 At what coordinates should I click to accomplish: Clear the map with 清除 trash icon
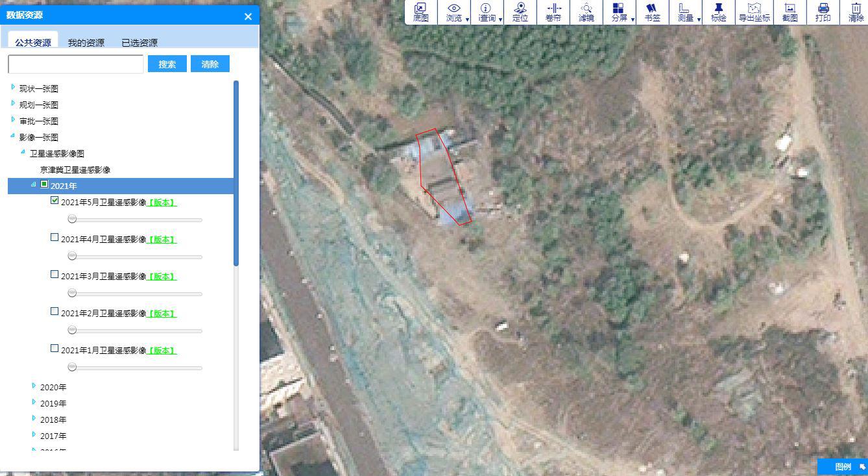point(856,12)
